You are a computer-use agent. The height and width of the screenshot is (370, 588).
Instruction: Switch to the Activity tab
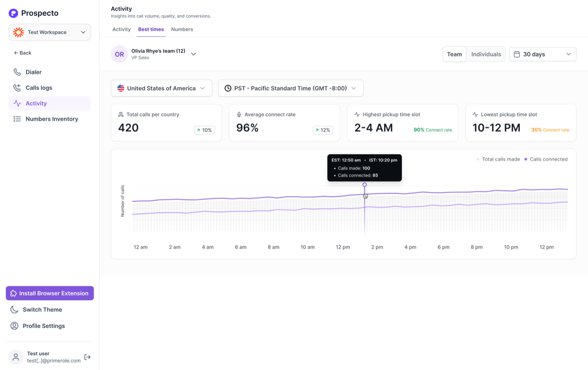pyautogui.click(x=121, y=29)
